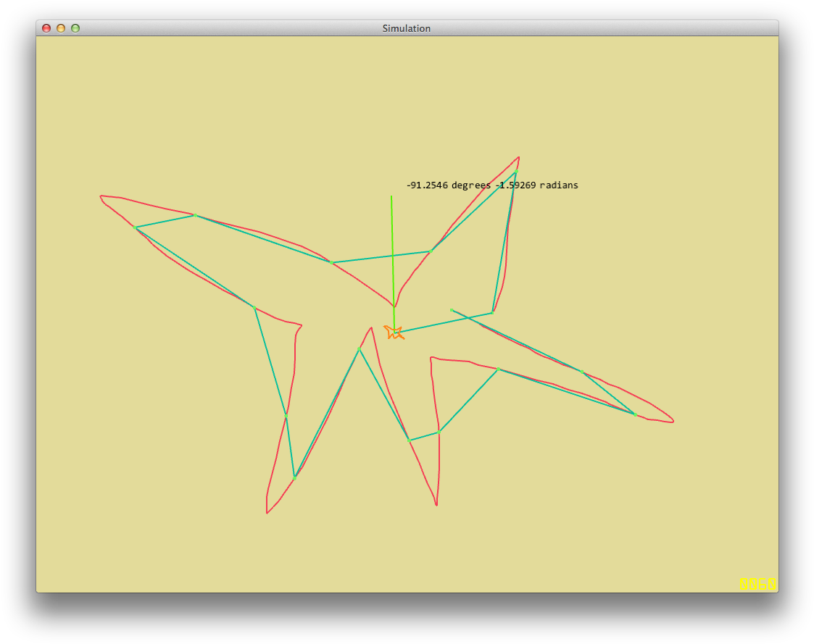Select the waypoint marker on the lower-left leg
This screenshot has width=814, height=644.
pos(294,477)
